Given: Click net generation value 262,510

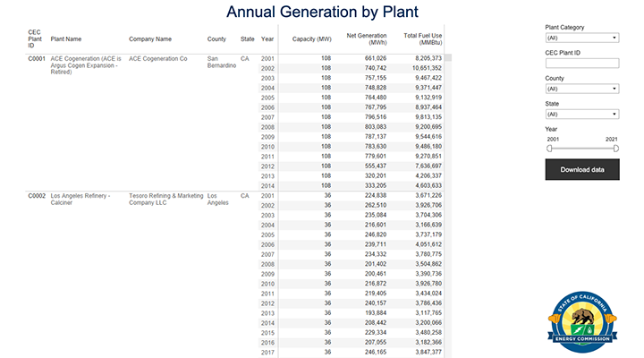Looking at the screenshot, I should [x=376, y=206].
